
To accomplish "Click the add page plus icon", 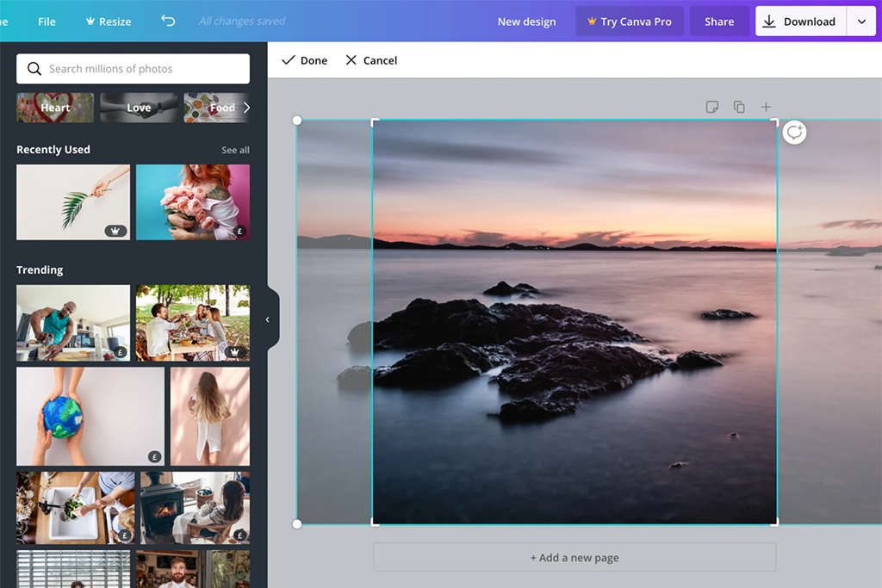I will 766,107.
